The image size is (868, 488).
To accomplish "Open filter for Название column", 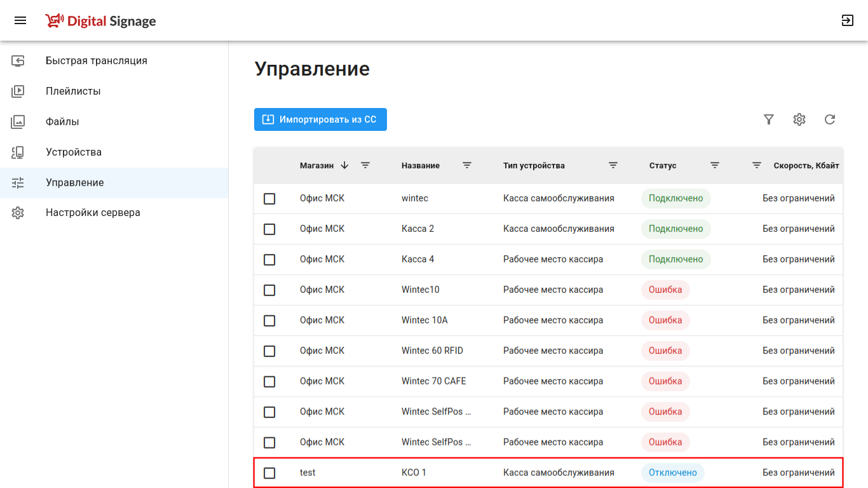I will [x=467, y=165].
